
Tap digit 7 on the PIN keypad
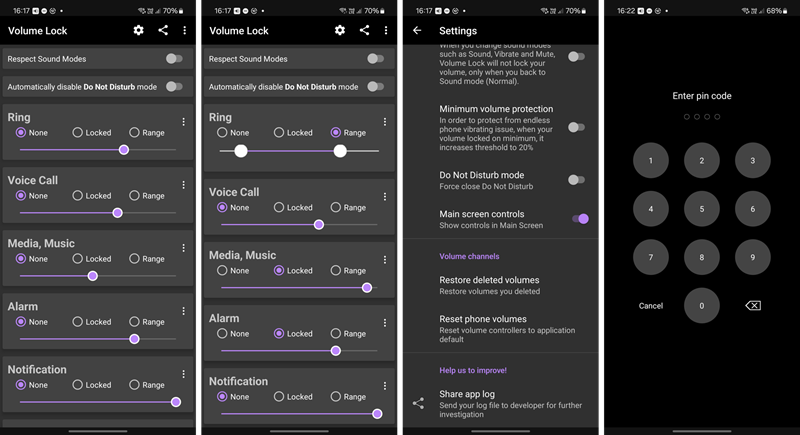pyautogui.click(x=651, y=257)
